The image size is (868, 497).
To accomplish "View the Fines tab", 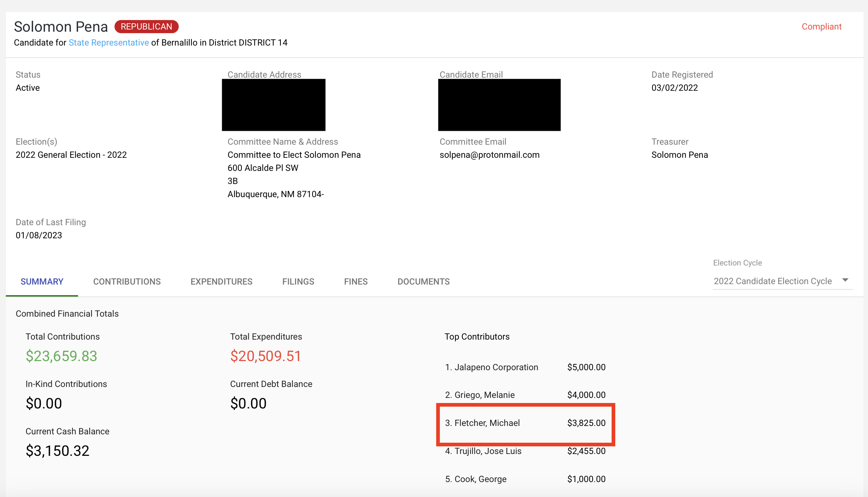I will point(356,281).
